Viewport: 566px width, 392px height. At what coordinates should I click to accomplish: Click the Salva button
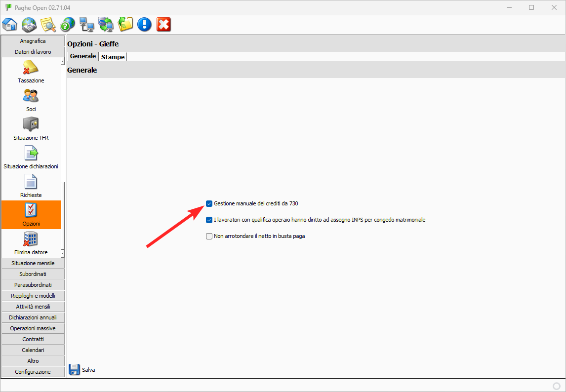click(x=82, y=369)
